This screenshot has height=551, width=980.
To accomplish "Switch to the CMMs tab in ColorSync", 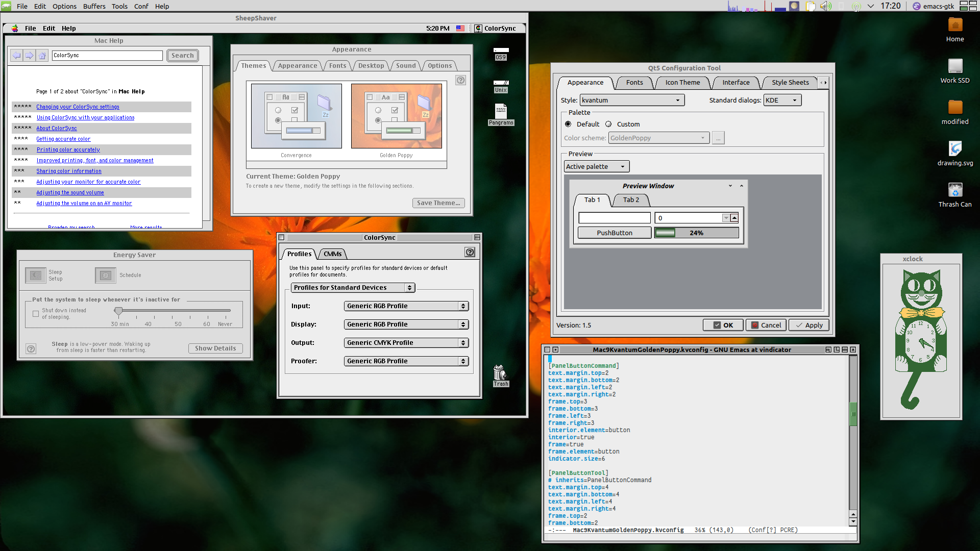I will [x=333, y=254].
